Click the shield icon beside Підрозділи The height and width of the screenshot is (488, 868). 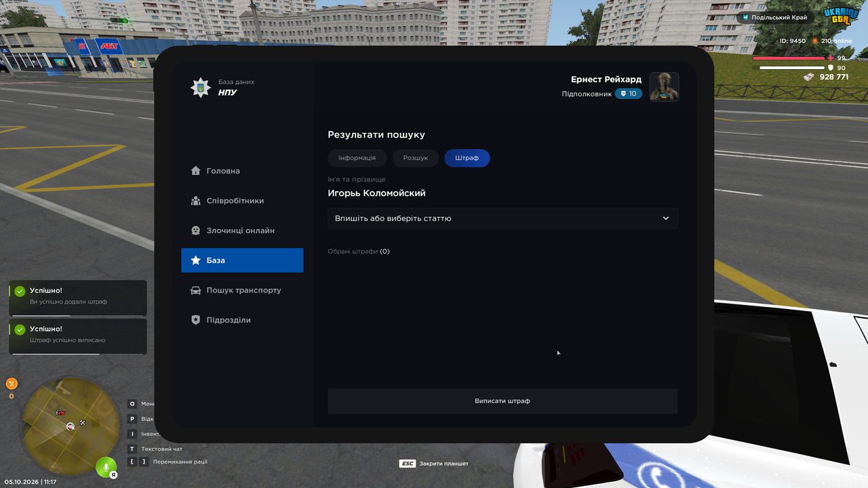(196, 320)
